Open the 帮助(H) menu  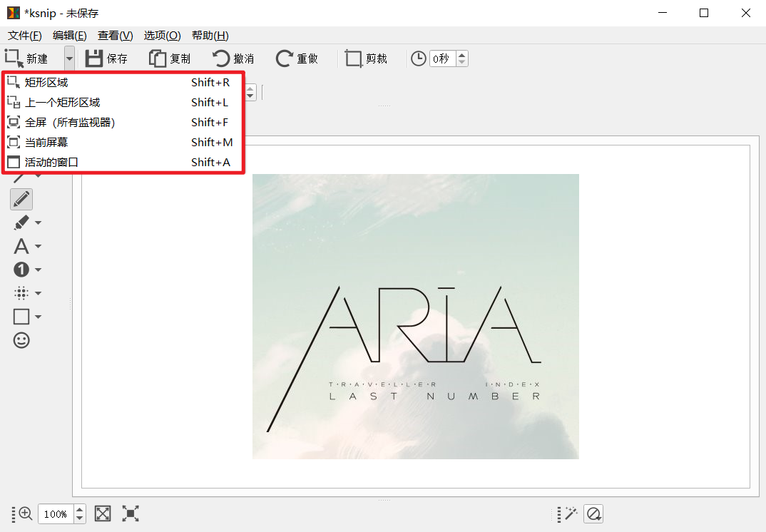coord(210,36)
